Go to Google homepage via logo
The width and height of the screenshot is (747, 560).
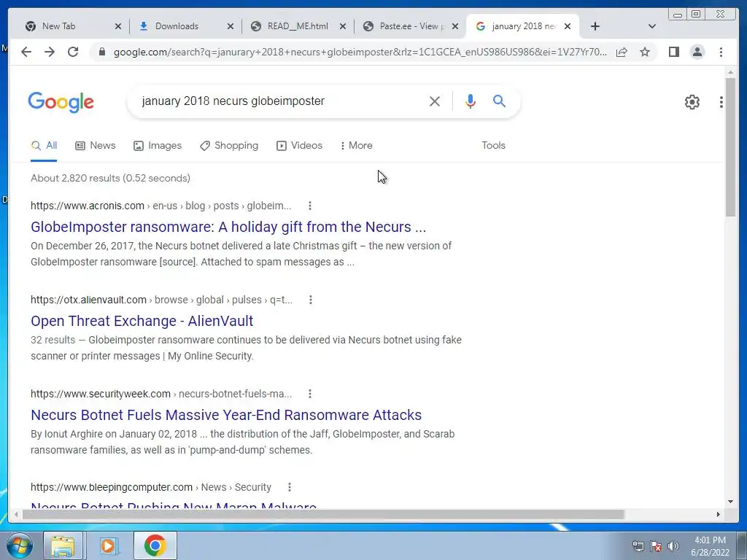[x=61, y=102]
